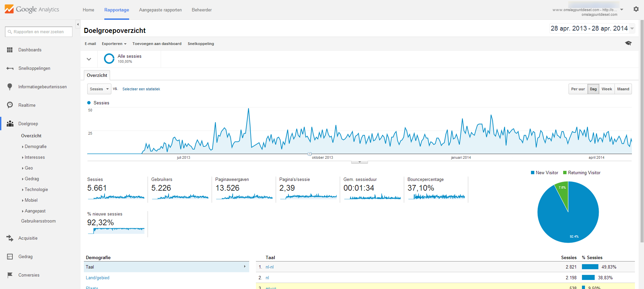This screenshot has height=289, width=644.
Task: Open the Sessies metric dropdown
Action: click(x=99, y=89)
